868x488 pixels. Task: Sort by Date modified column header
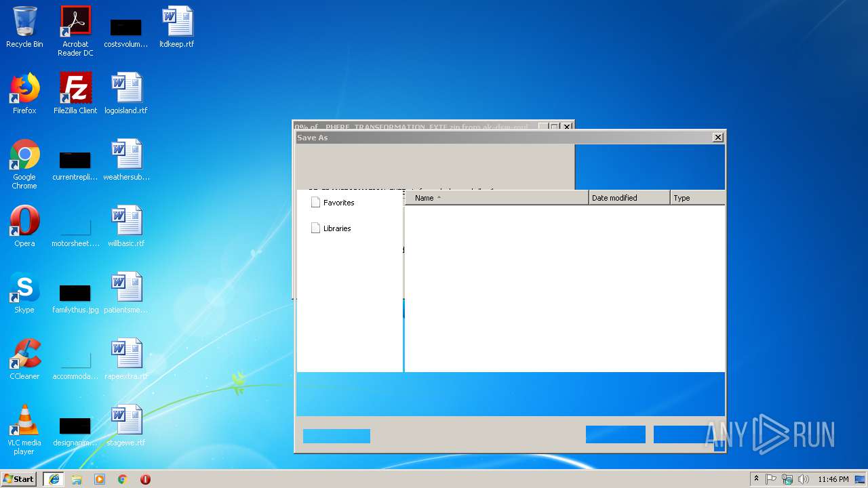point(629,198)
